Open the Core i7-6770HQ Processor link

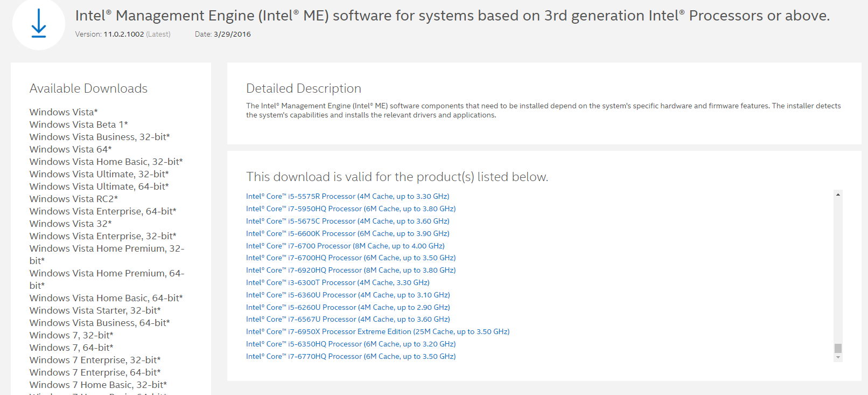point(351,357)
